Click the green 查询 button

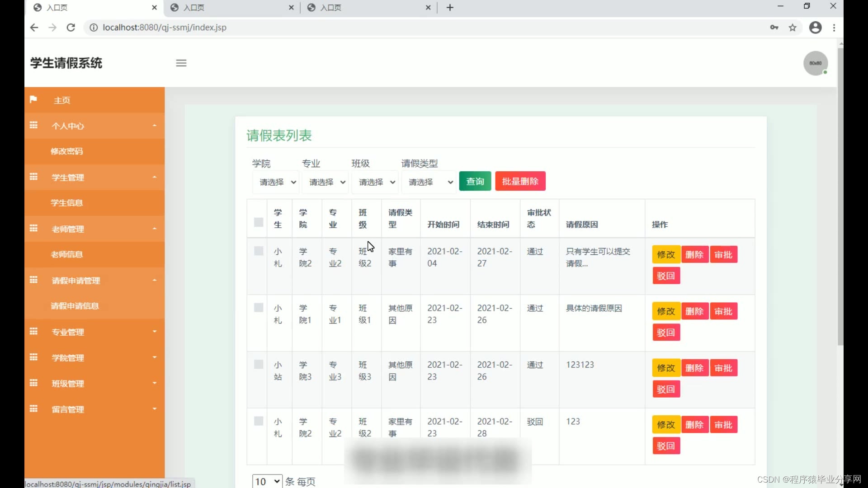475,181
